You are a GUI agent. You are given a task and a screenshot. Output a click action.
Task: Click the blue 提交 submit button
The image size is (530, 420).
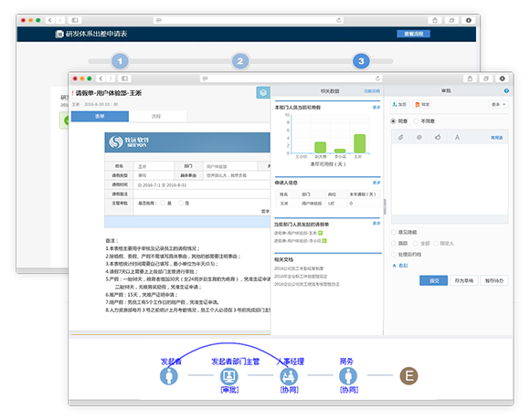tap(434, 280)
